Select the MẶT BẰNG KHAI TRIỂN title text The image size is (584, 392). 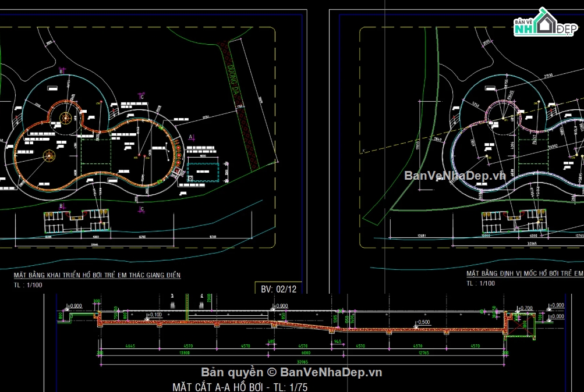[97, 275]
